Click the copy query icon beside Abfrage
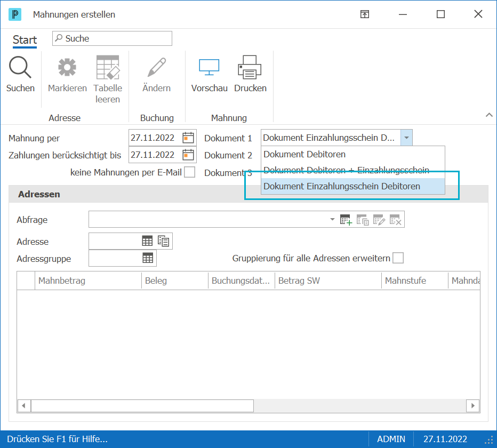The image size is (497, 448). click(362, 219)
